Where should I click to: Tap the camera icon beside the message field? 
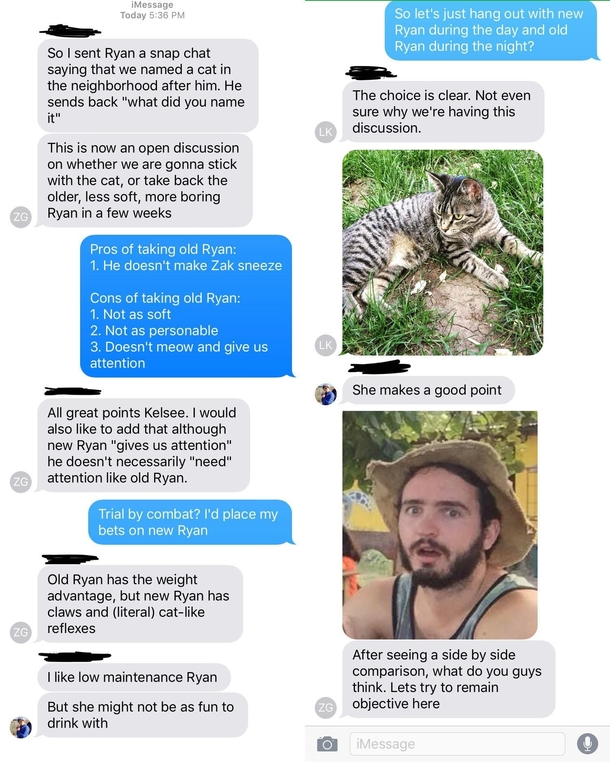click(327, 744)
